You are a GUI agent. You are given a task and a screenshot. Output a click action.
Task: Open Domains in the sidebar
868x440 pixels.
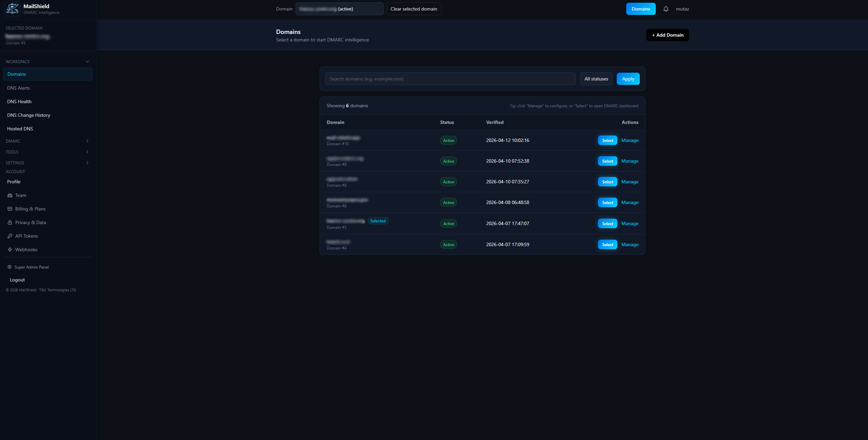(x=48, y=74)
